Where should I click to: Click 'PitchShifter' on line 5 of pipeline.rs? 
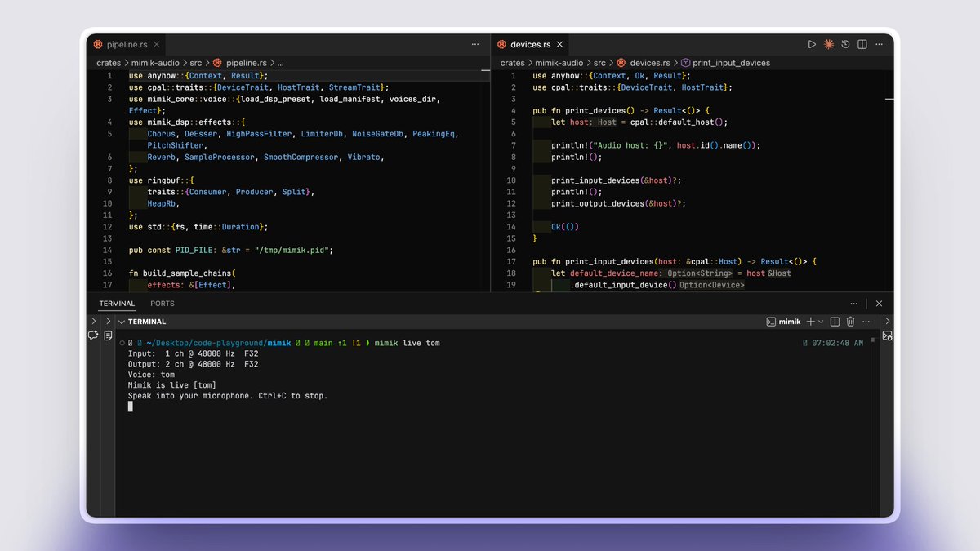[176, 145]
